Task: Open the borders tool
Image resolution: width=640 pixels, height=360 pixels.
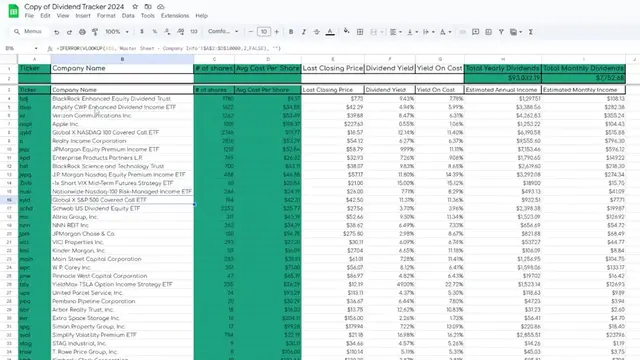Action: point(360,32)
